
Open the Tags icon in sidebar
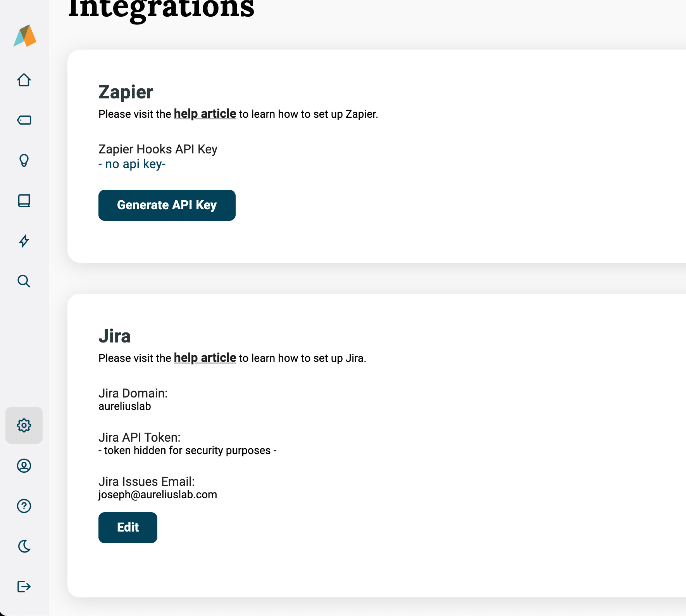[24, 120]
